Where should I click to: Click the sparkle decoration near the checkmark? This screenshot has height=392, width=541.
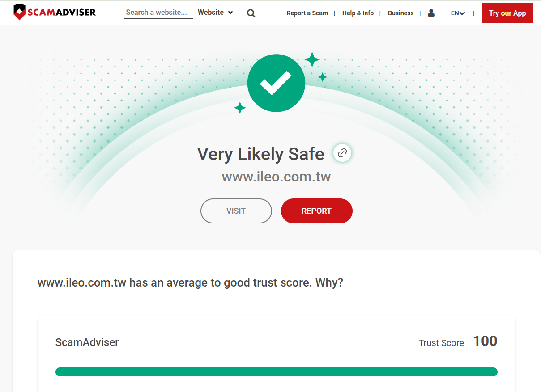pyautogui.click(x=313, y=58)
